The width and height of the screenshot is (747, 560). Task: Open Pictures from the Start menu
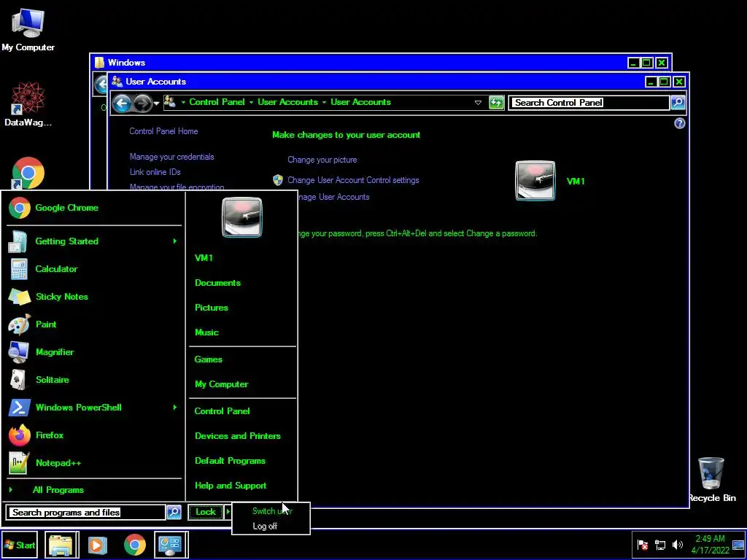(x=212, y=308)
